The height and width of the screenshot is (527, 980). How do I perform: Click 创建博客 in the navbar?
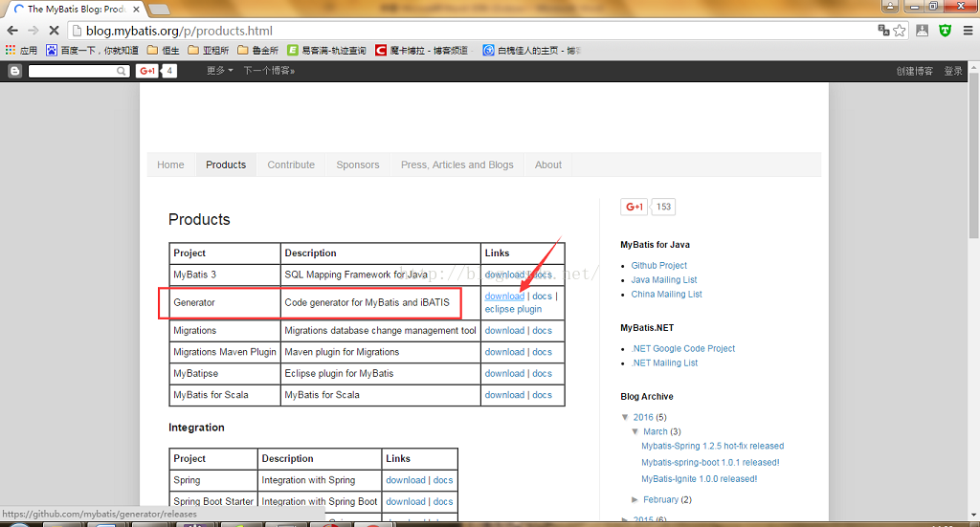pyautogui.click(x=914, y=71)
